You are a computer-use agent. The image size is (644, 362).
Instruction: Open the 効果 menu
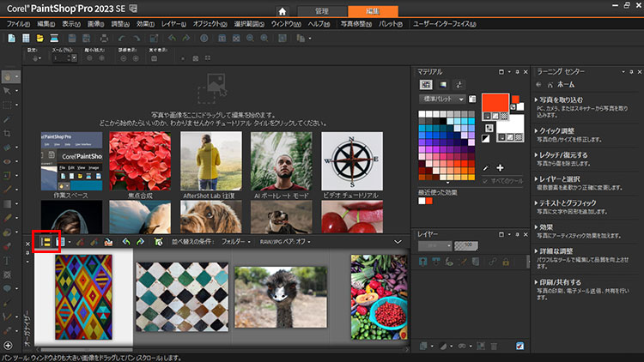pyautogui.click(x=143, y=24)
